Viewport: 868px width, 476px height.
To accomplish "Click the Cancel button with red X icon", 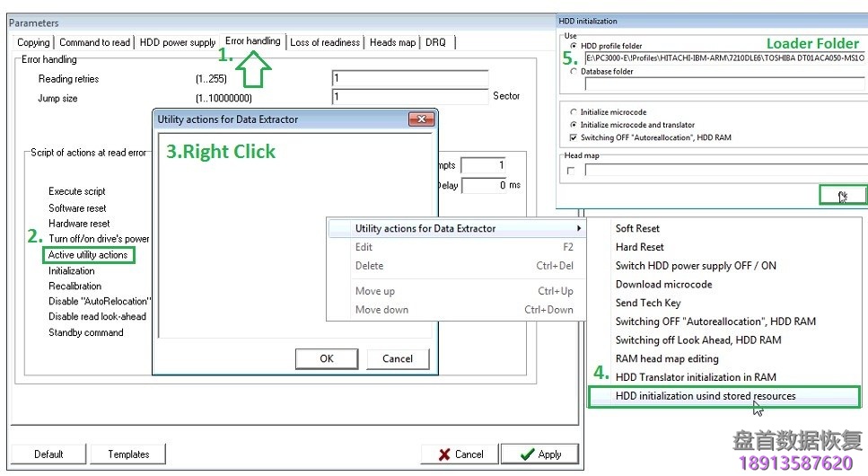I will pyautogui.click(x=460, y=454).
